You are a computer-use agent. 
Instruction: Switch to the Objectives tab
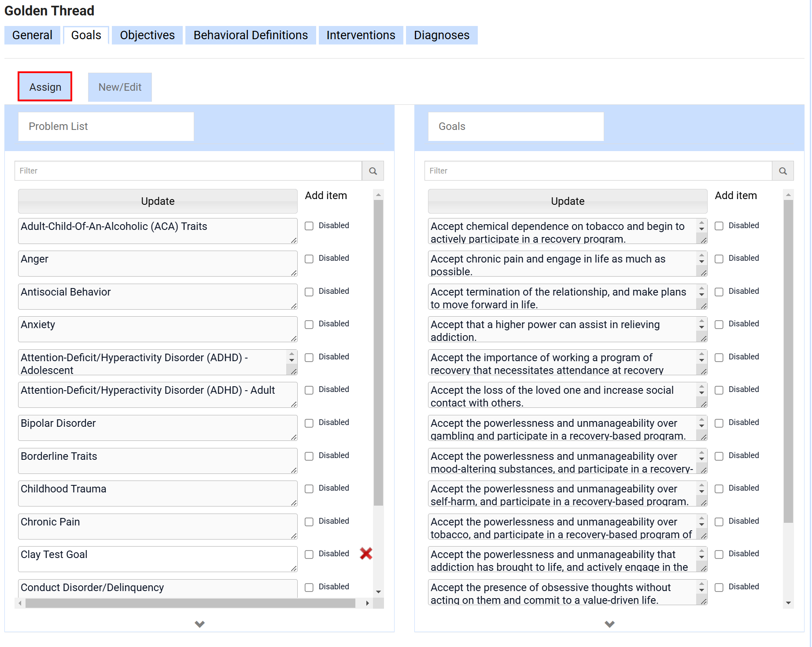pyautogui.click(x=147, y=35)
